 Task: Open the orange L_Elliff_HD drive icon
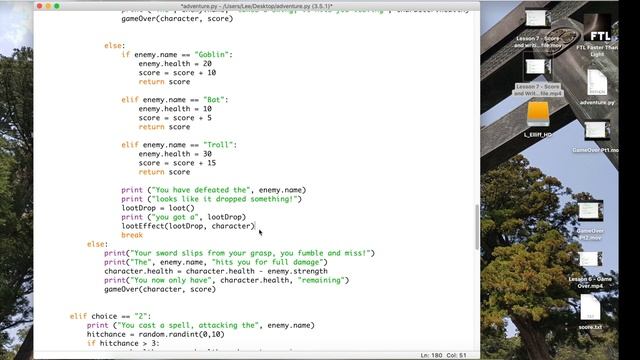coord(538,119)
